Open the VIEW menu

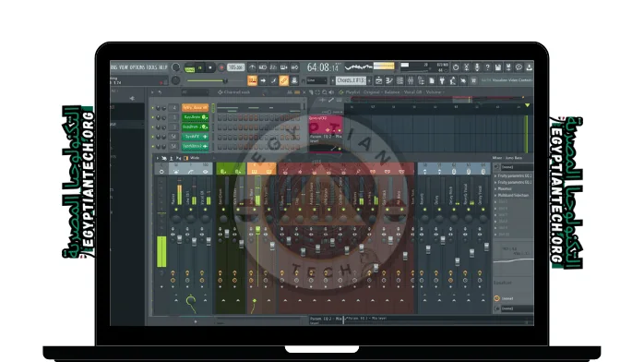click(124, 67)
